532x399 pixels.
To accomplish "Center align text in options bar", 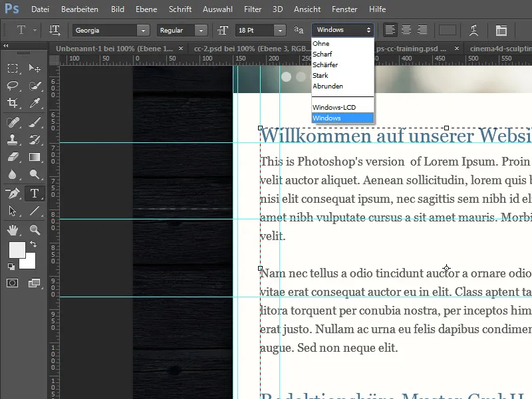I will pos(406,31).
